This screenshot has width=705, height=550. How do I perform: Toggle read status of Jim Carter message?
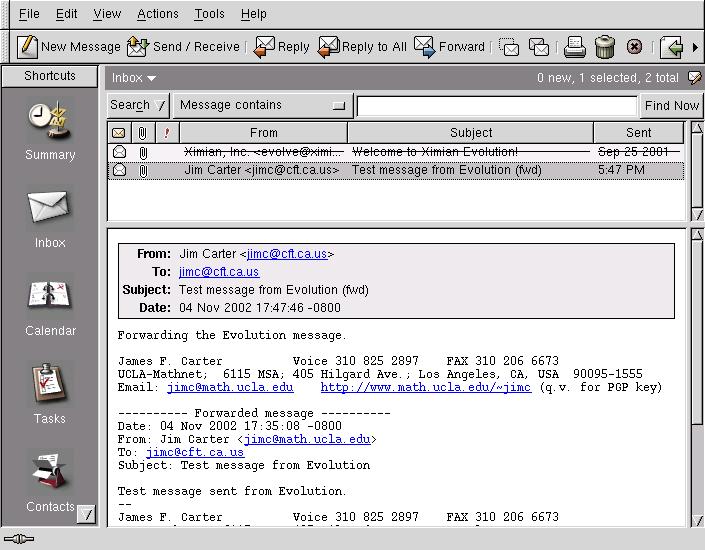coord(119,170)
